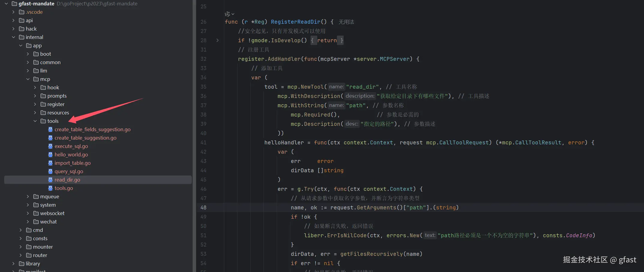Screen dimensions: 644x272
Task: Click the resources folder icon
Action: coord(43,113)
